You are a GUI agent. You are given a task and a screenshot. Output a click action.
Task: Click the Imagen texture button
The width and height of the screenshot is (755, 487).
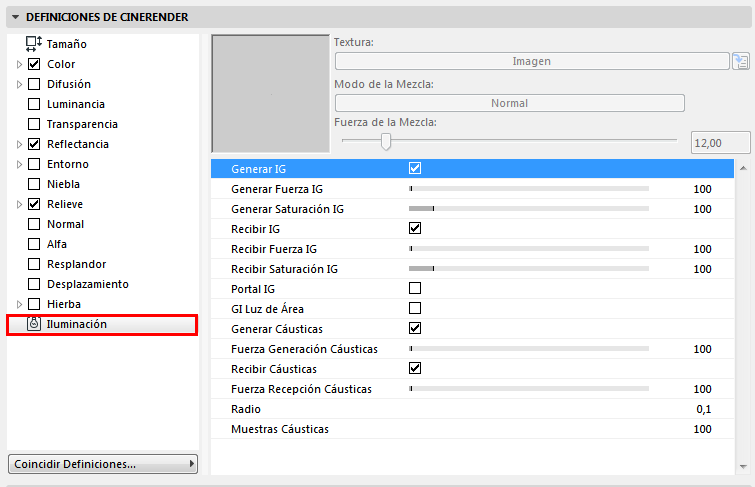pyautogui.click(x=531, y=61)
